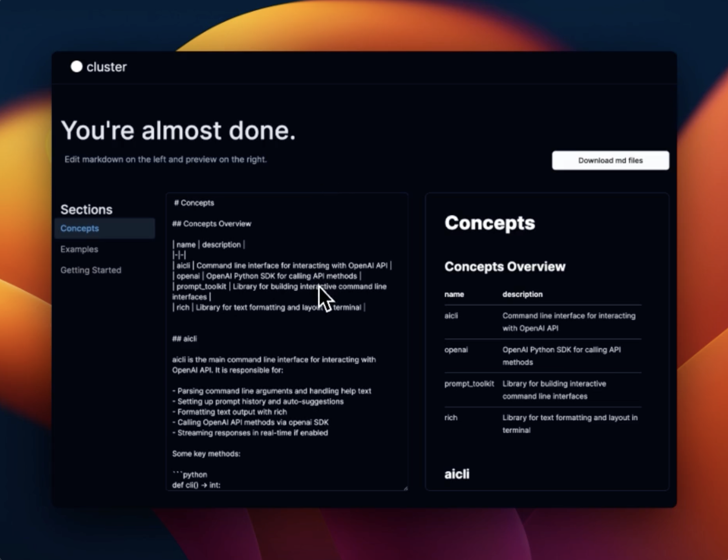Image resolution: width=728 pixels, height=560 pixels.
Task: Click the 'description' table column header
Action: click(523, 294)
